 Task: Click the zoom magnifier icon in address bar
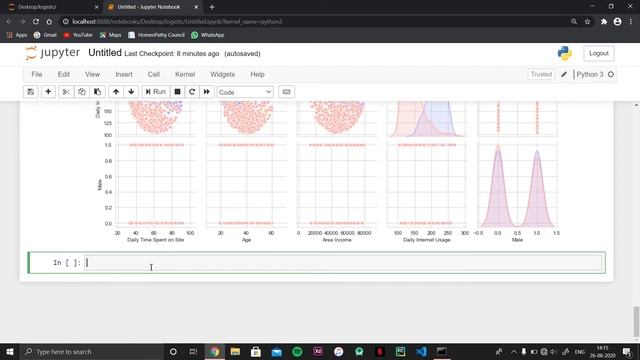point(574,22)
